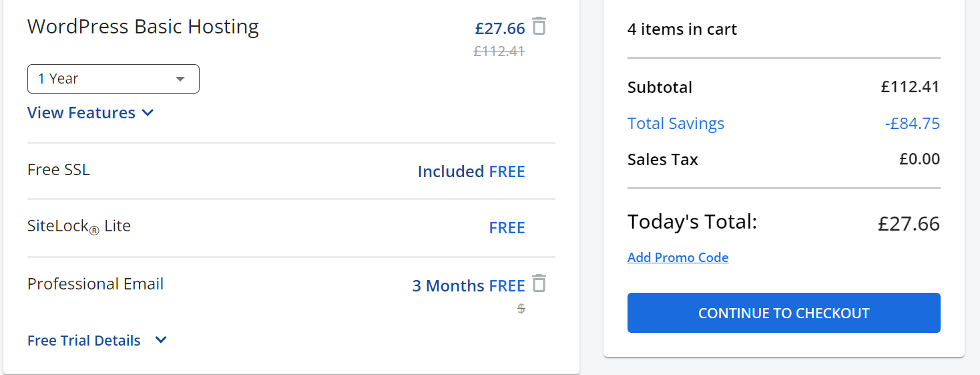This screenshot has height=375, width=980.
Task: Click the 4 items in cart heading
Action: [x=682, y=29]
